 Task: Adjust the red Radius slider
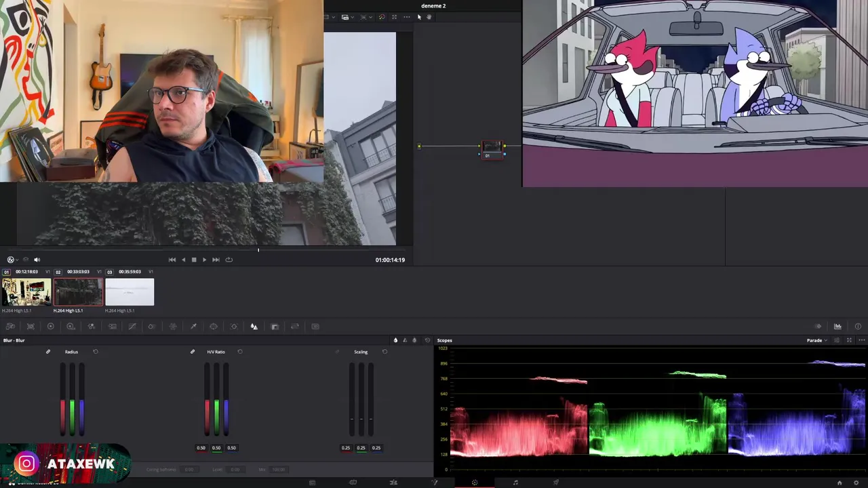tap(62, 399)
